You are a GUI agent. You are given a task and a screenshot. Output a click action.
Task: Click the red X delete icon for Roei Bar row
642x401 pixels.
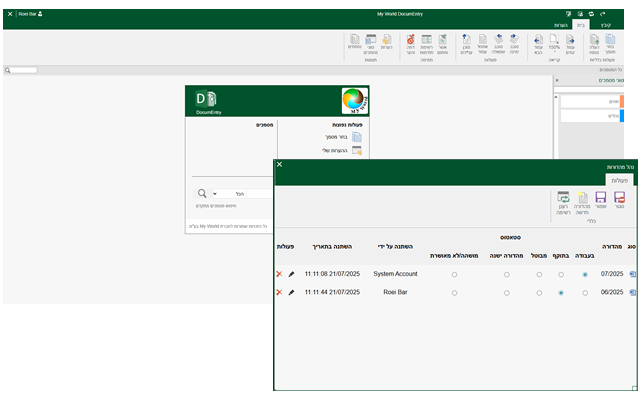[279, 293]
